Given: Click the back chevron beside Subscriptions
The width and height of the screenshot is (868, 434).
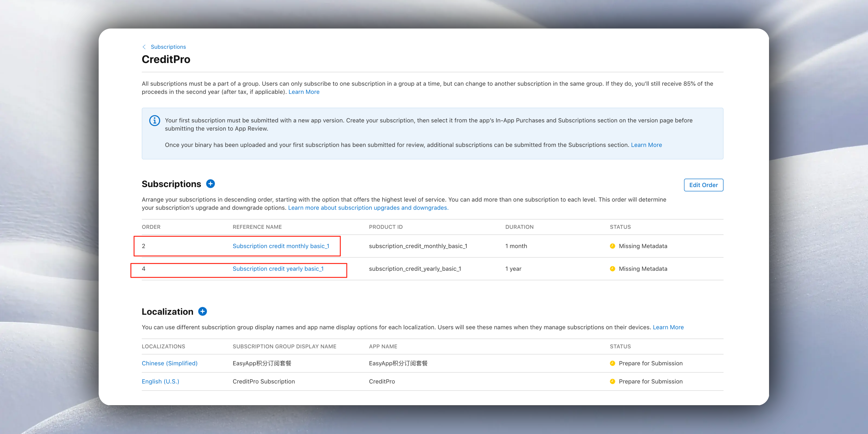Looking at the screenshot, I should tap(144, 47).
